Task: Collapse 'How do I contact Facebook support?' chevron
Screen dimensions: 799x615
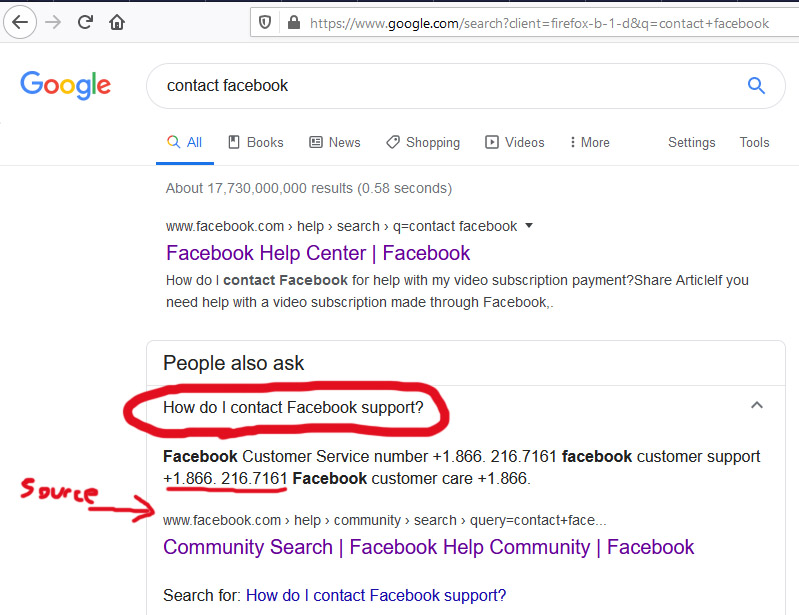Action: pos(757,406)
